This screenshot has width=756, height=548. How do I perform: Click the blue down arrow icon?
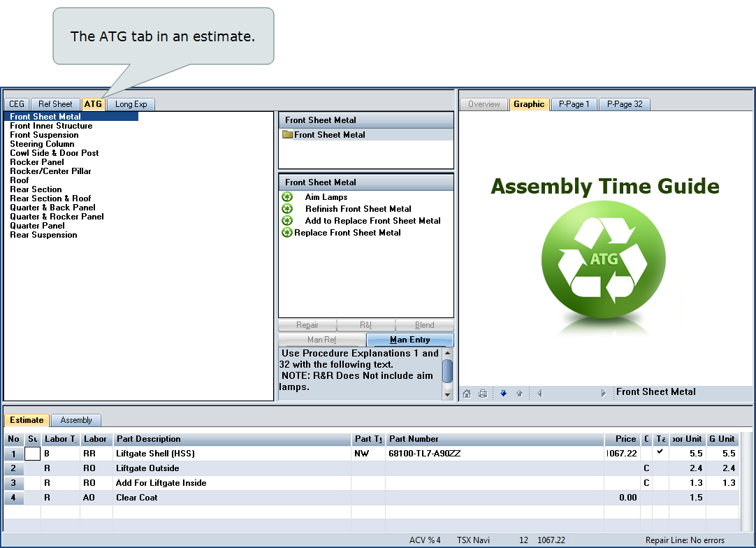[x=503, y=394]
